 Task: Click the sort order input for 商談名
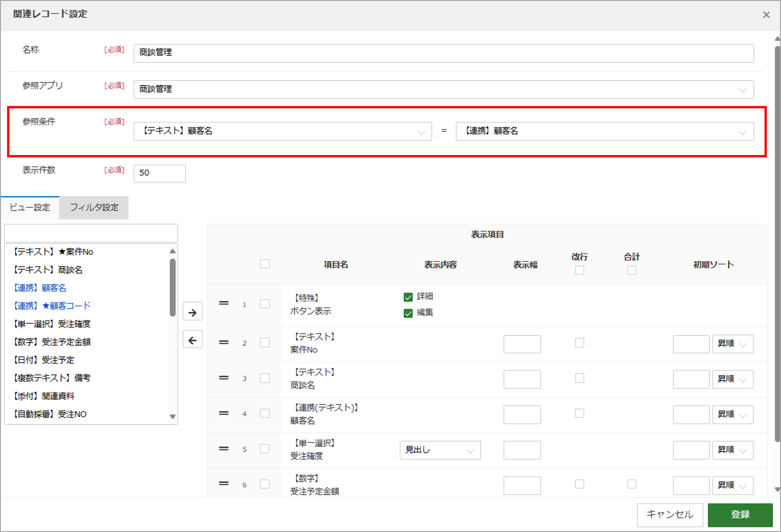pyautogui.click(x=691, y=379)
